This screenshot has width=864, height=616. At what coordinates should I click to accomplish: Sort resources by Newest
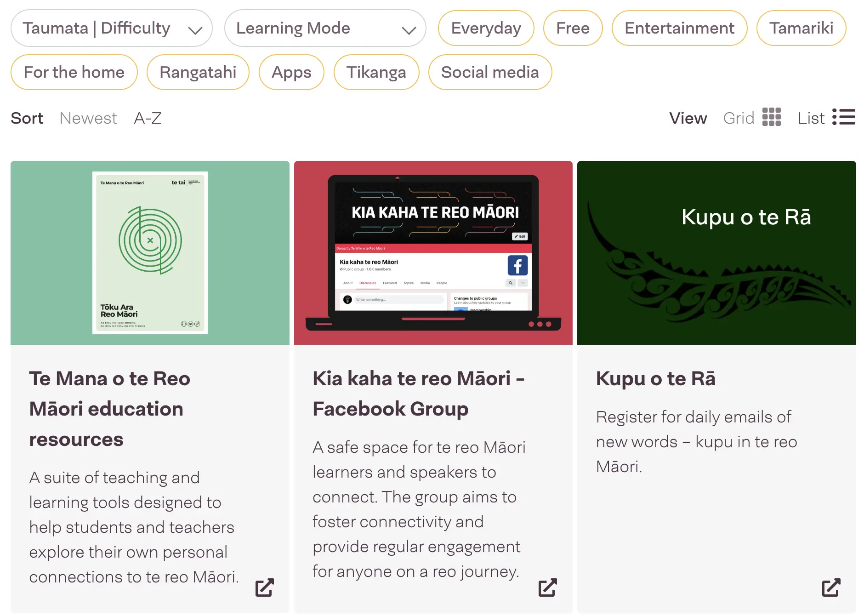click(88, 119)
